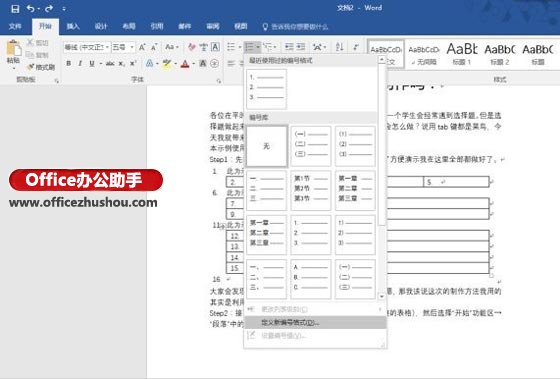The height and width of the screenshot is (379, 560).
Task: Click the align left icon
Action: coord(231,64)
